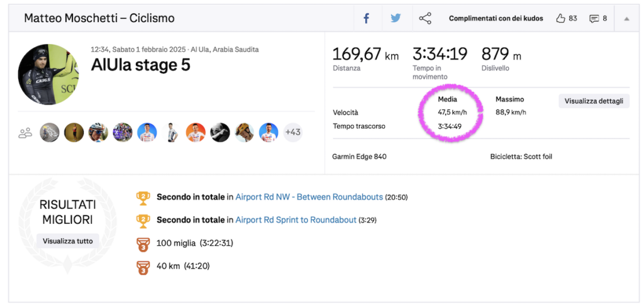644x308 pixels.
Task: Click the Twitter share icon
Action: 396,18
